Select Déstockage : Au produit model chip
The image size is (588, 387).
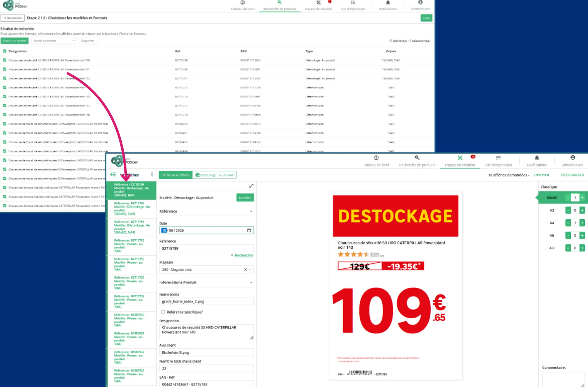(x=215, y=175)
